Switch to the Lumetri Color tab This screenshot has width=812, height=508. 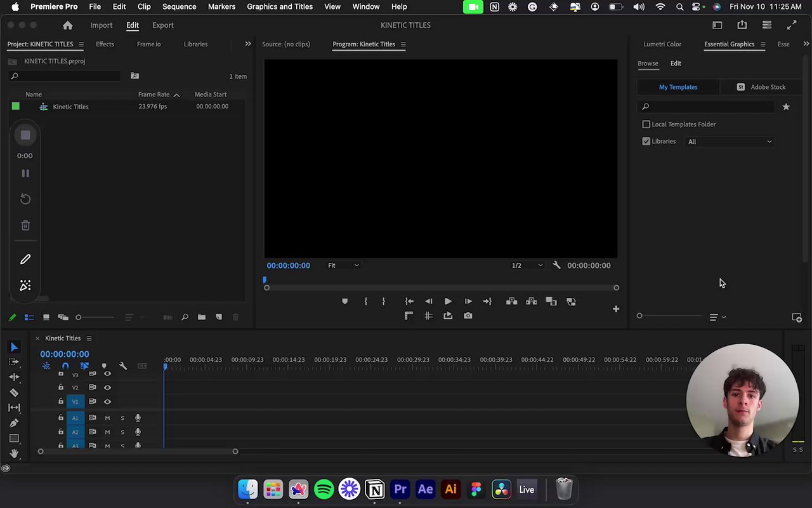662,44
